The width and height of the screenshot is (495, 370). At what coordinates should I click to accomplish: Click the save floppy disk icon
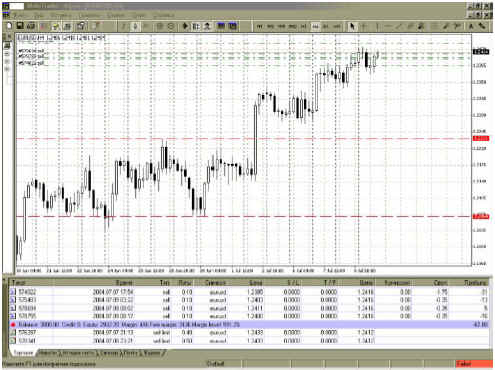20,26
